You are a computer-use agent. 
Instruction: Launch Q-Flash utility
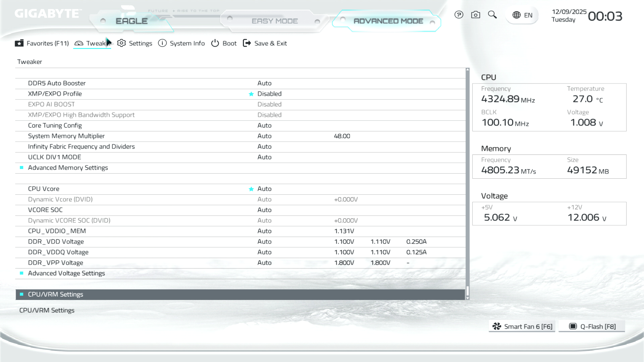pyautogui.click(x=592, y=326)
